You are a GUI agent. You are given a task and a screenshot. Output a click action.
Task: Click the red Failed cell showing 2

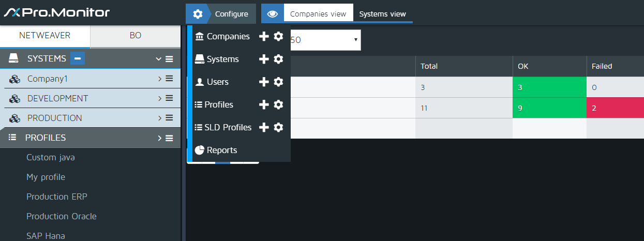click(615, 108)
